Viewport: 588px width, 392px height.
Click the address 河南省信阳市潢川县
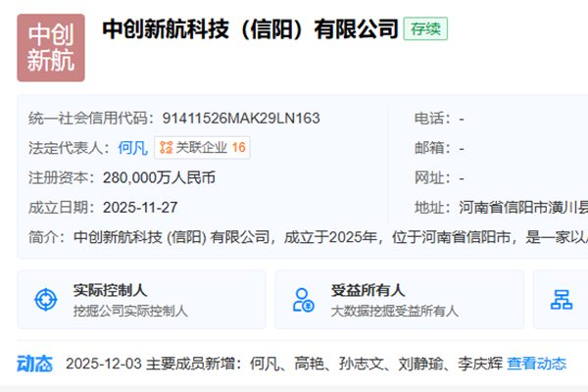point(523,207)
